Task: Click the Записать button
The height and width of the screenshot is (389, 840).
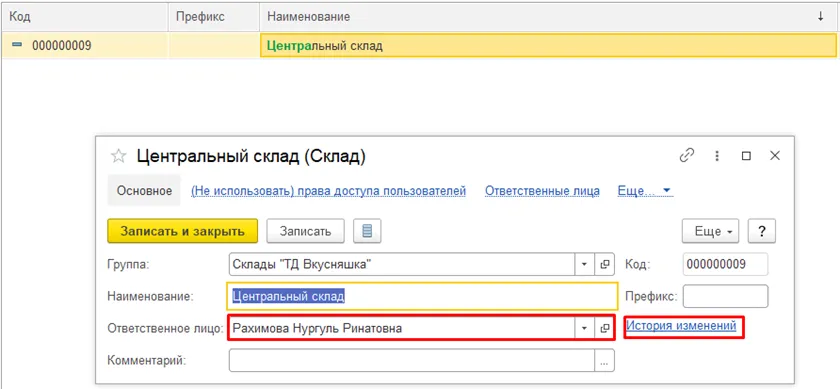Action: click(x=306, y=231)
